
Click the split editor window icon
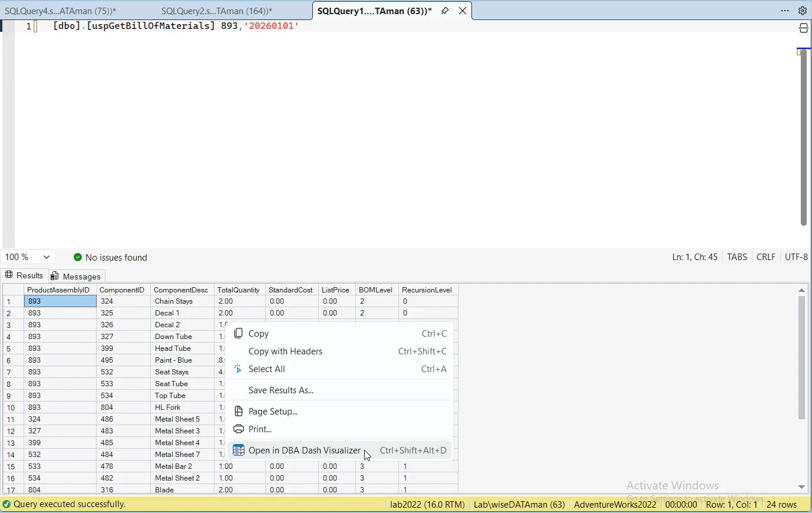coord(804,28)
